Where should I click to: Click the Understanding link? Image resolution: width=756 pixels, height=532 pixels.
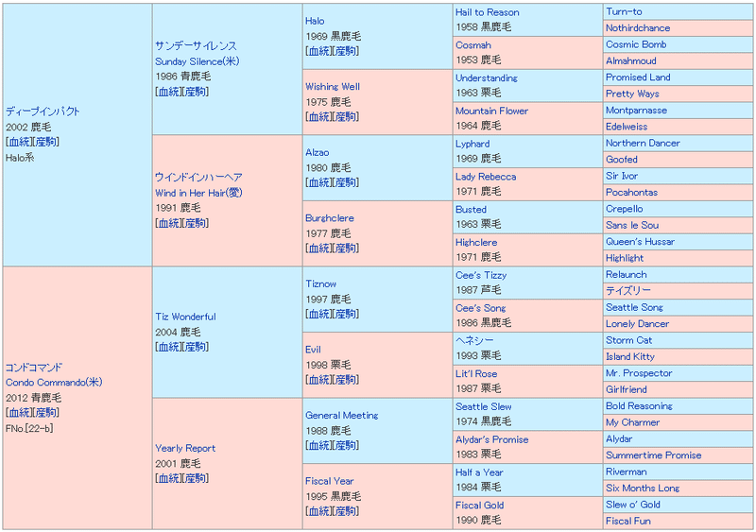click(x=487, y=78)
